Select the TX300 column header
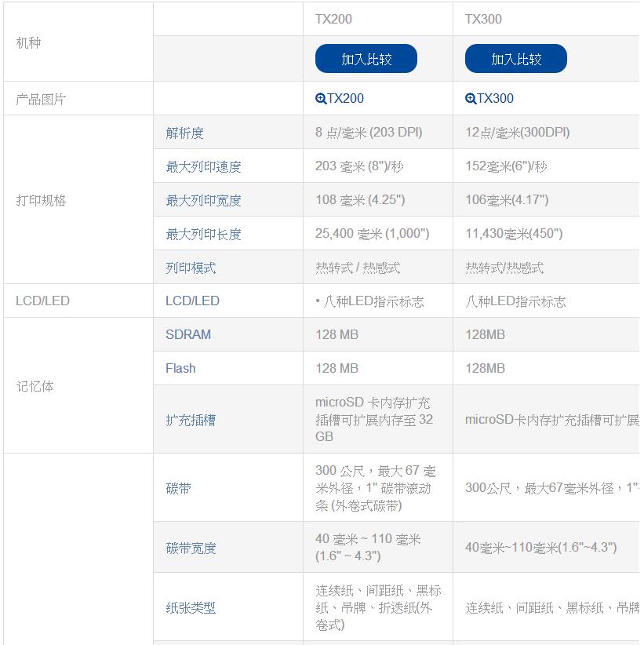 483,19
